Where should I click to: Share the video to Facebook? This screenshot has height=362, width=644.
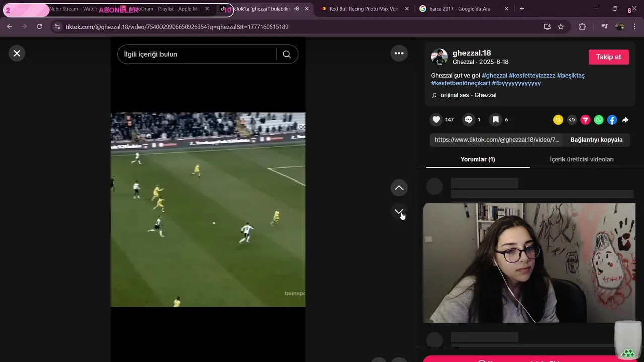[612, 120]
